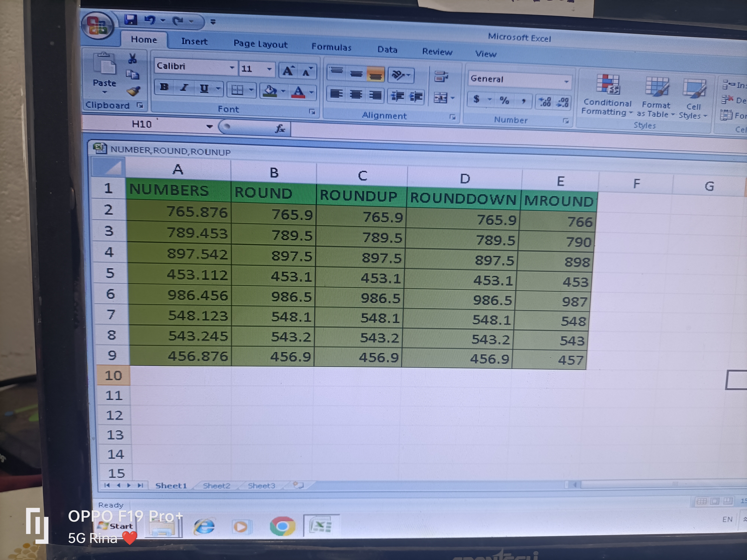Switch to the Formulas ribbon tab
The image size is (747, 560).
(331, 47)
